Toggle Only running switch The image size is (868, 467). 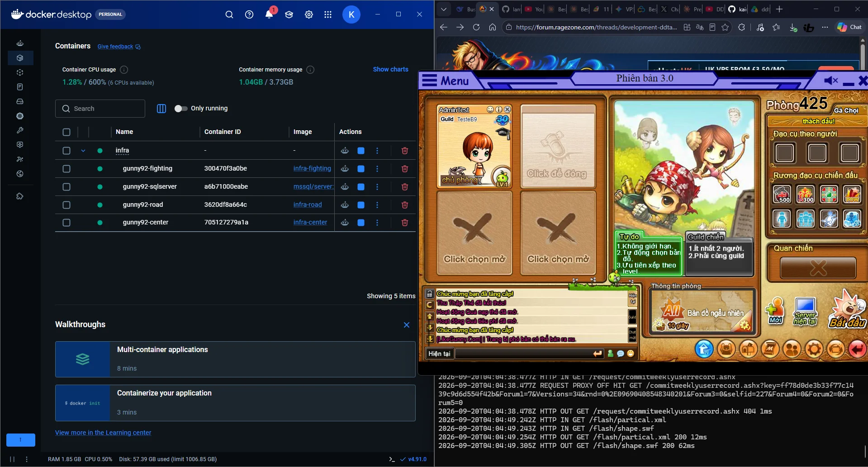click(180, 109)
